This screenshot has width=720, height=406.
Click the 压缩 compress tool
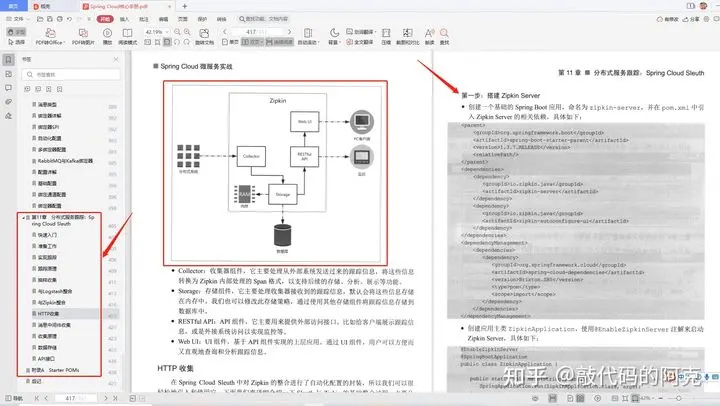tap(386, 36)
